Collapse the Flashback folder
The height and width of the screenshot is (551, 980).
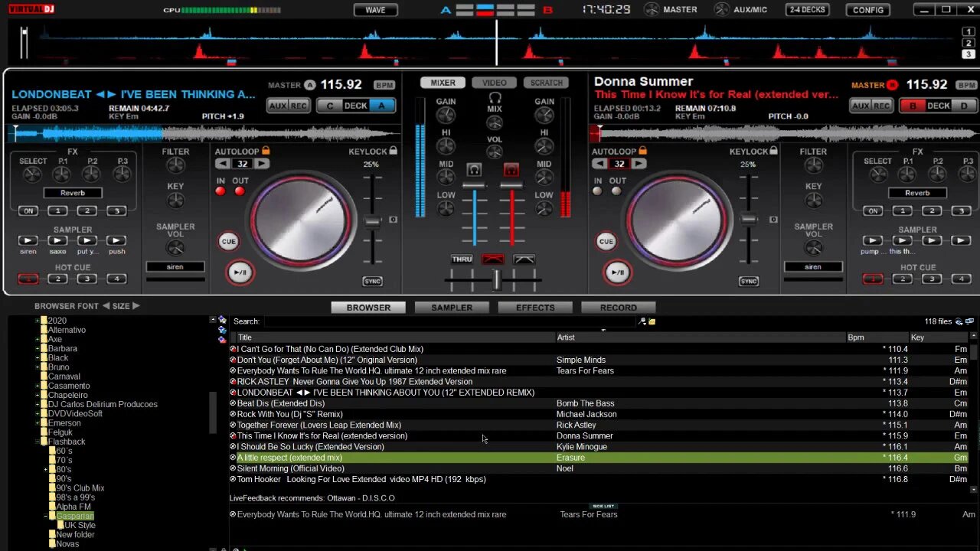37,442
